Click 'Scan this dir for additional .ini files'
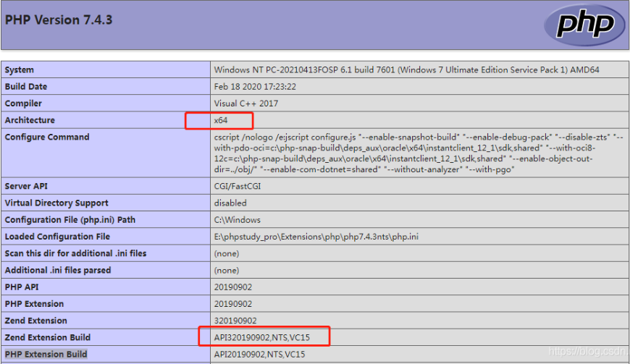Image resolution: width=630 pixels, height=364 pixels. point(75,253)
